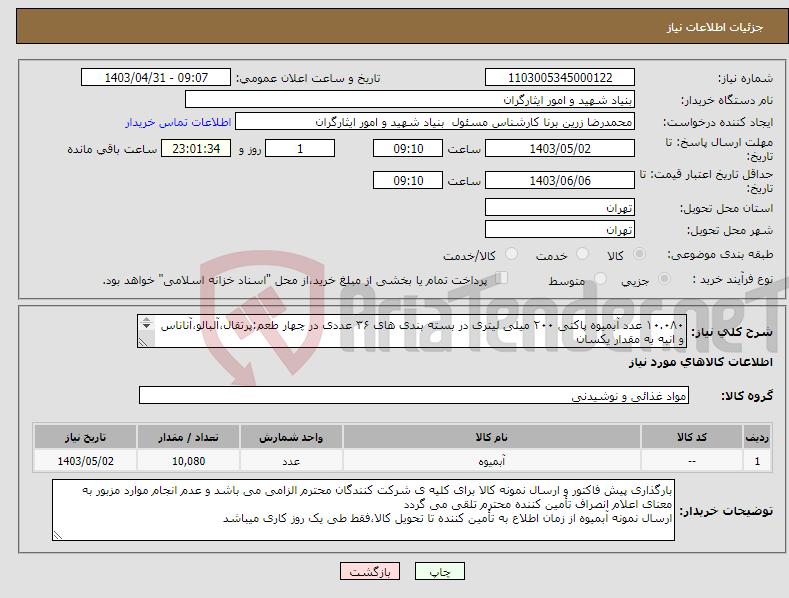Click the ردیف column header
The height and width of the screenshot is (598, 789).
click(757, 437)
